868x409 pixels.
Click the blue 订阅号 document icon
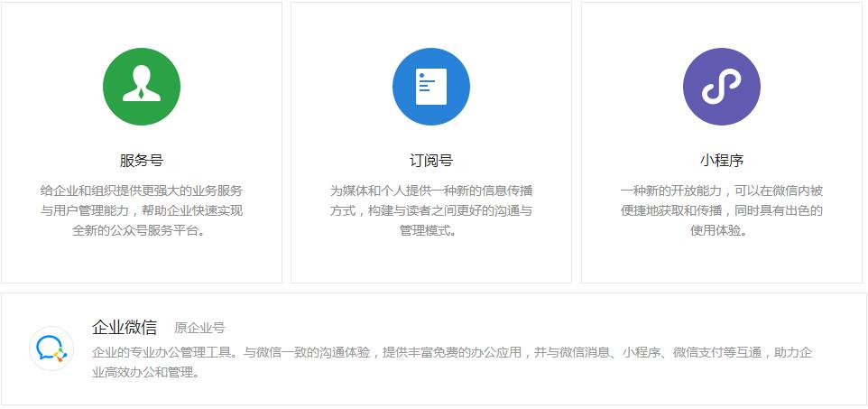click(x=430, y=87)
